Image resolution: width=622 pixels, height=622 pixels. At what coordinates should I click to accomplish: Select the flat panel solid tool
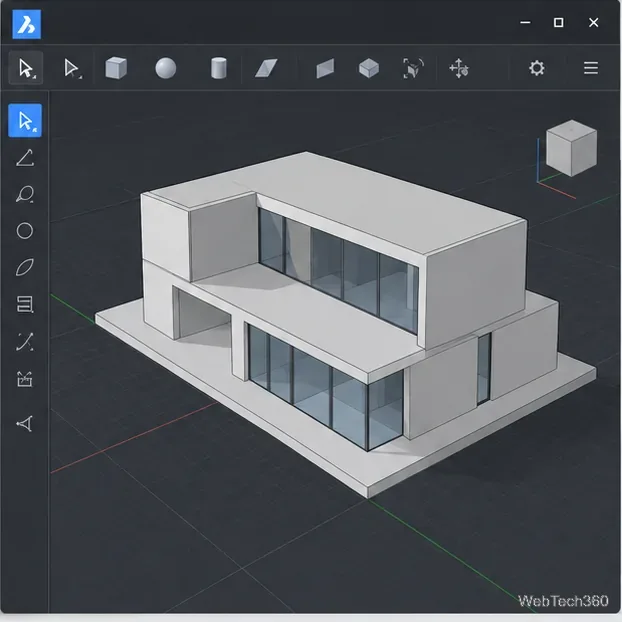[x=325, y=69]
